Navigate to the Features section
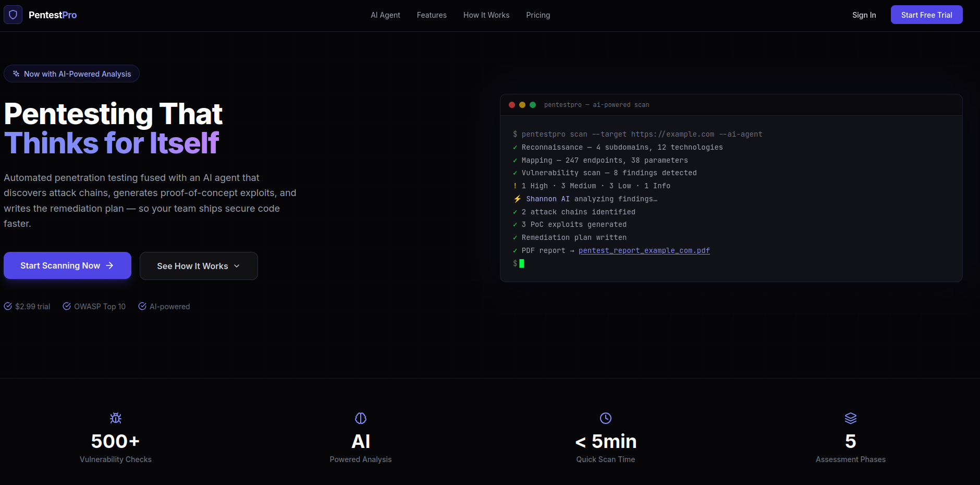This screenshot has width=980, height=485. [x=432, y=15]
